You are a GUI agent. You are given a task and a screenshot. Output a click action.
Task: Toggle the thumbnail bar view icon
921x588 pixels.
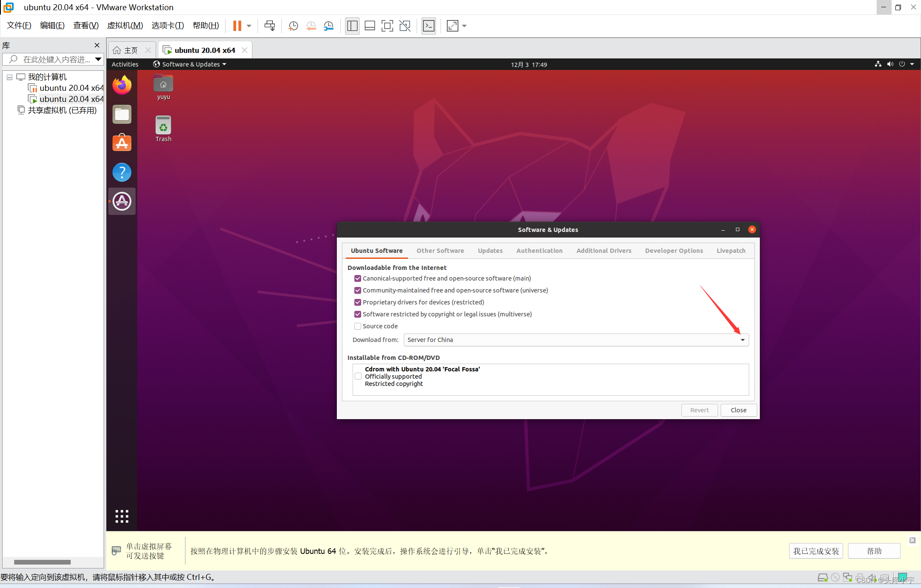point(370,26)
